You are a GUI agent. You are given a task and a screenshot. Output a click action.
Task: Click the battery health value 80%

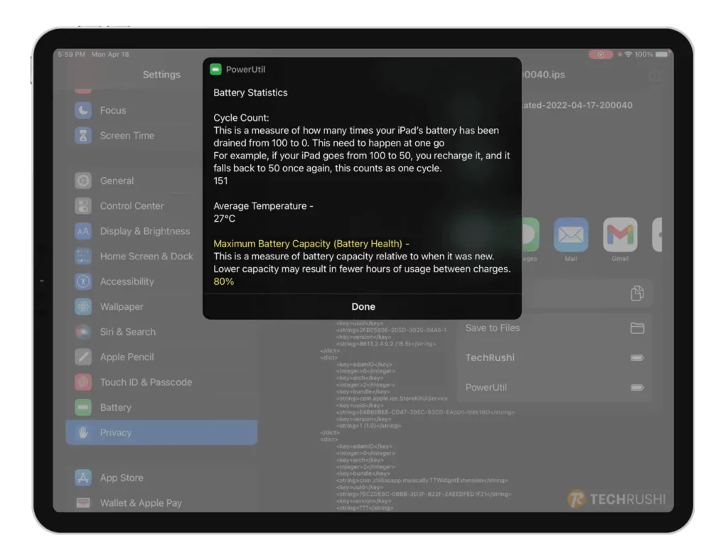[x=223, y=281]
